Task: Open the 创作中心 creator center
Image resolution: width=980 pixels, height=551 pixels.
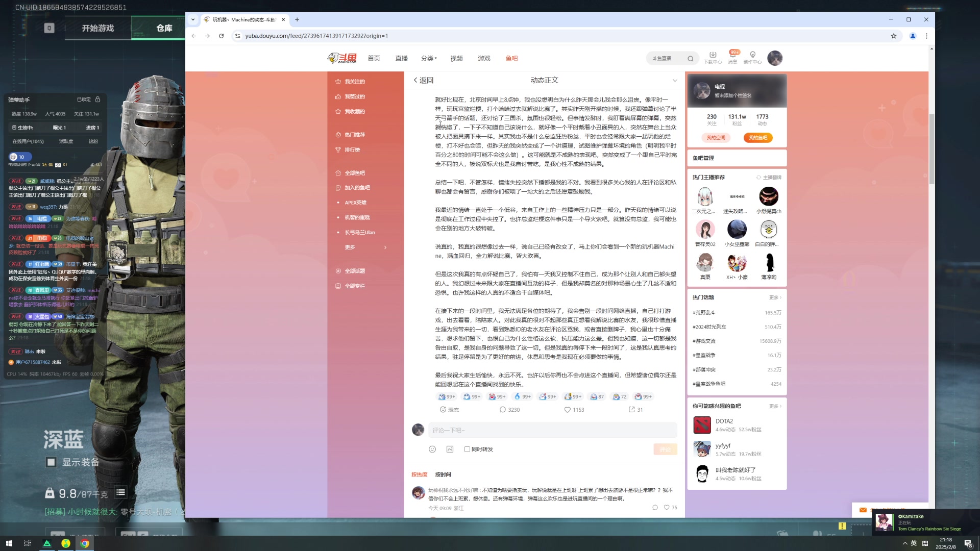Action: pyautogui.click(x=752, y=58)
